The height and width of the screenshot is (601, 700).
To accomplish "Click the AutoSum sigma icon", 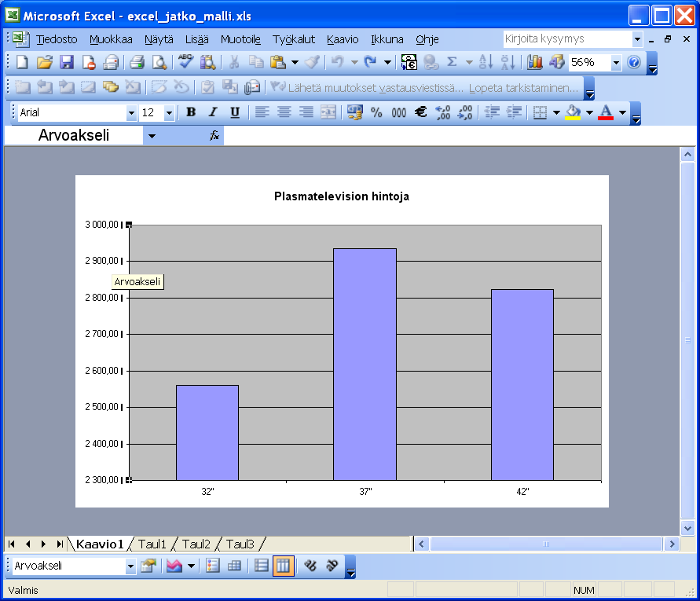I will coord(453,62).
